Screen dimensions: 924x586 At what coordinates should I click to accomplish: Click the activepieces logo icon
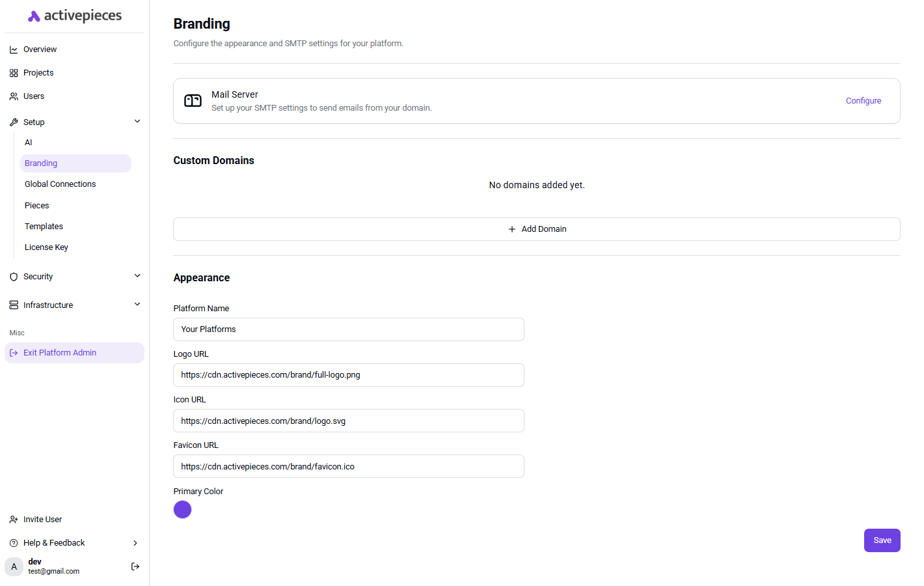(x=34, y=16)
